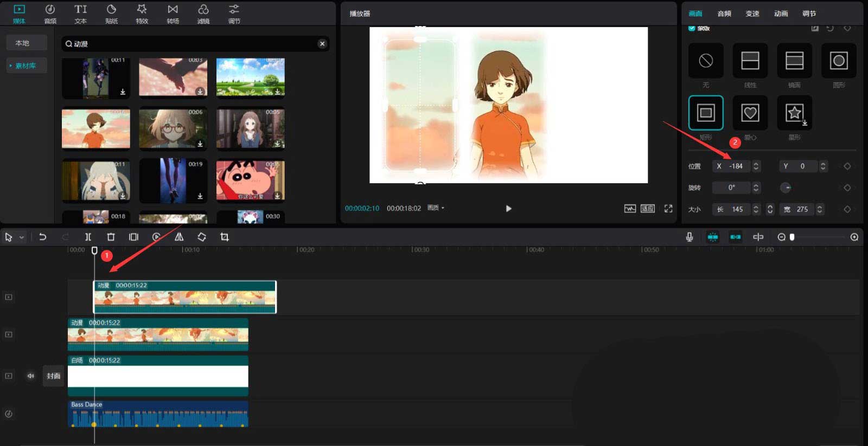Click the position X value stepper arrows
The width and height of the screenshot is (868, 446).
pos(756,166)
